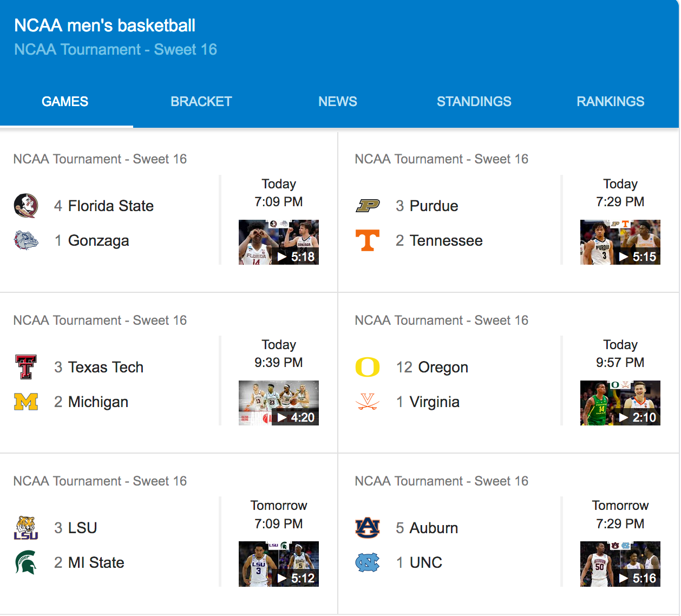Select the Oregon team name
The image size is (681, 616).
pyautogui.click(x=443, y=367)
